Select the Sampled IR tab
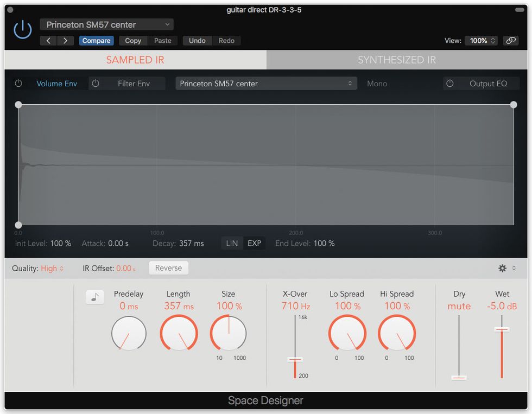This screenshot has height=414, width=532. pos(135,60)
